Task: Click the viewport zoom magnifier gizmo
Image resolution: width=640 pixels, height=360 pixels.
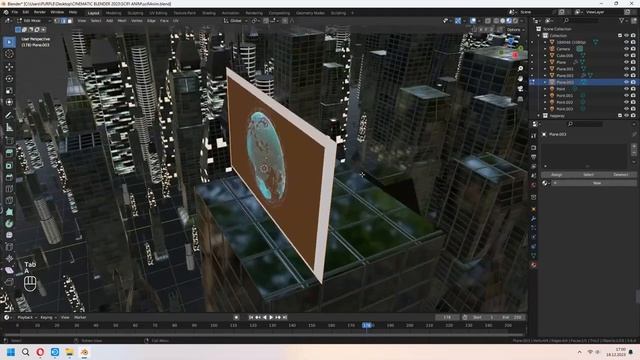Action: [x=520, y=68]
